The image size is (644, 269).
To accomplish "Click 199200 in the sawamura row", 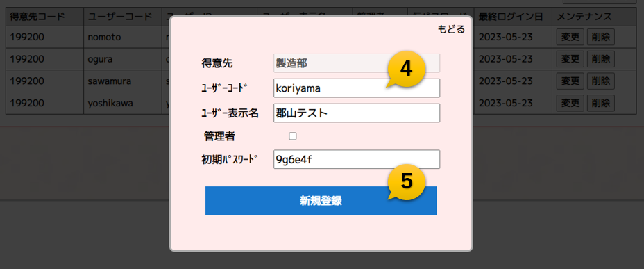I will click(27, 81).
